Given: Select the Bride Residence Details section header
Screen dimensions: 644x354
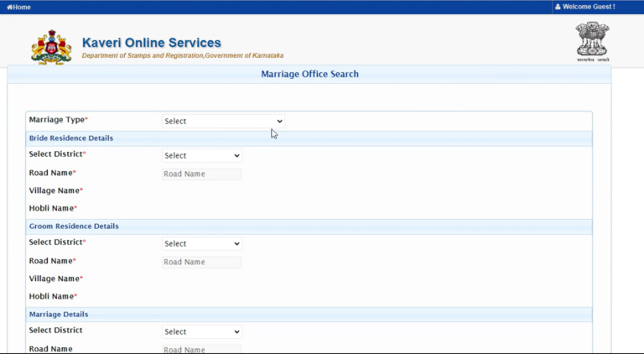Looking at the screenshot, I should [x=71, y=138].
